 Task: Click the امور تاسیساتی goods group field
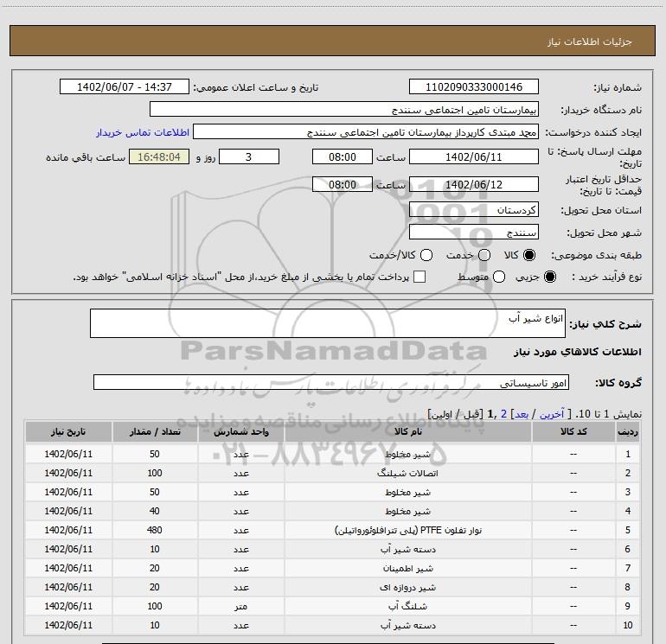(331, 382)
